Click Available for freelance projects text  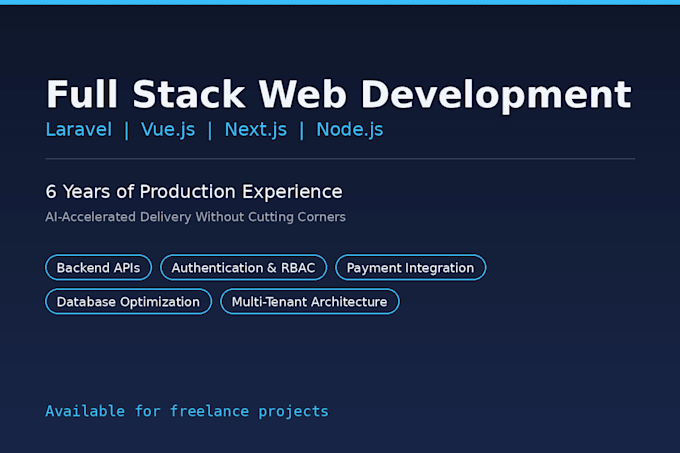(187, 411)
